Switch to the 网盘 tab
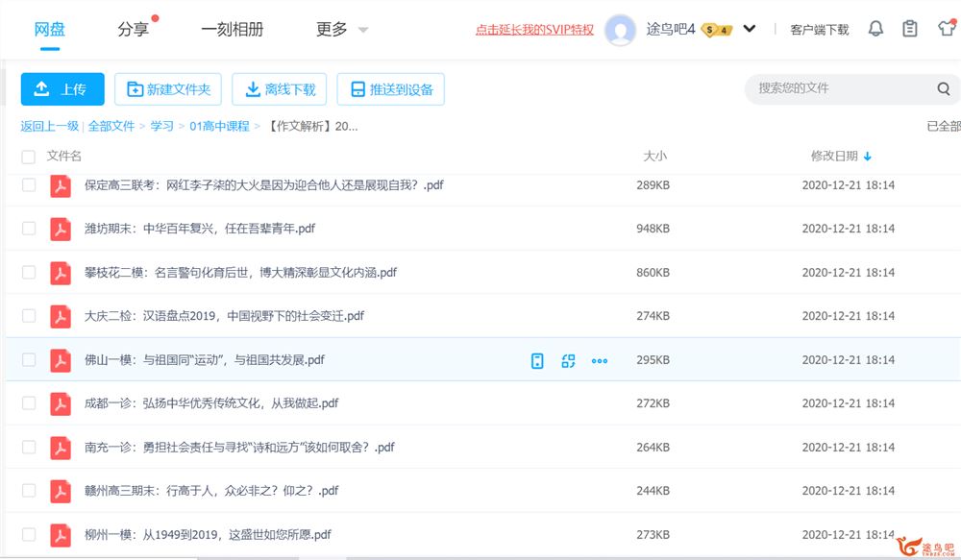961x560 pixels. click(x=50, y=29)
